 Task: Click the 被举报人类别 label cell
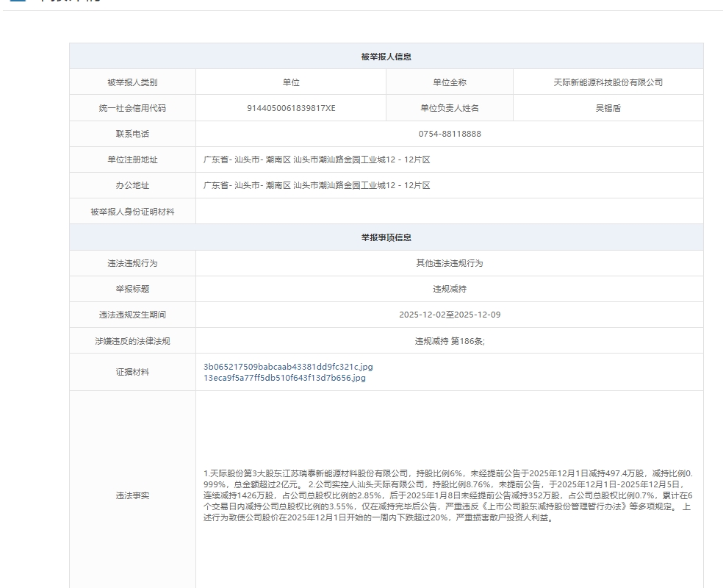pyautogui.click(x=132, y=82)
